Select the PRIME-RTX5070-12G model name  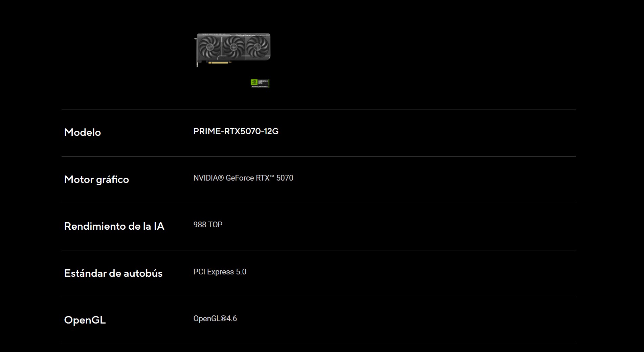point(236,131)
